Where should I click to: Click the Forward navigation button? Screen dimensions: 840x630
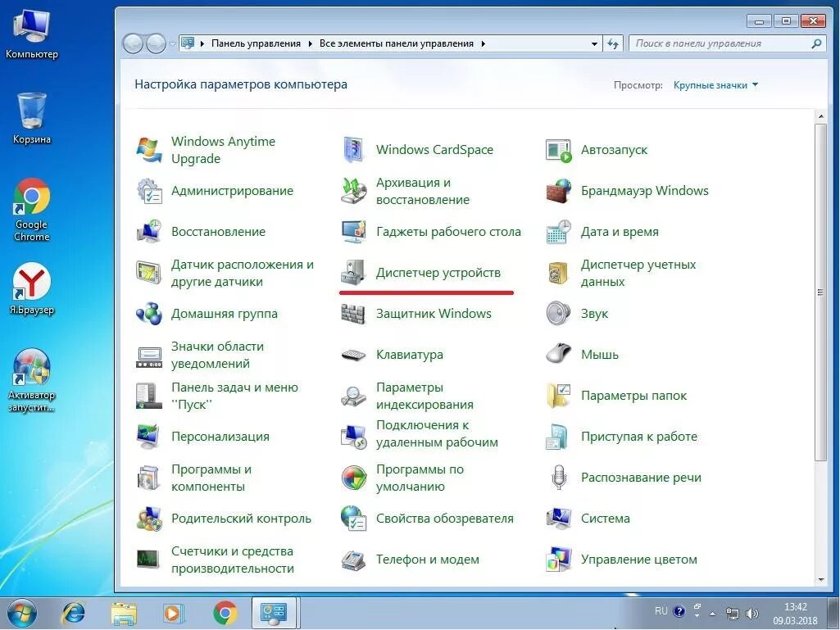click(x=156, y=44)
